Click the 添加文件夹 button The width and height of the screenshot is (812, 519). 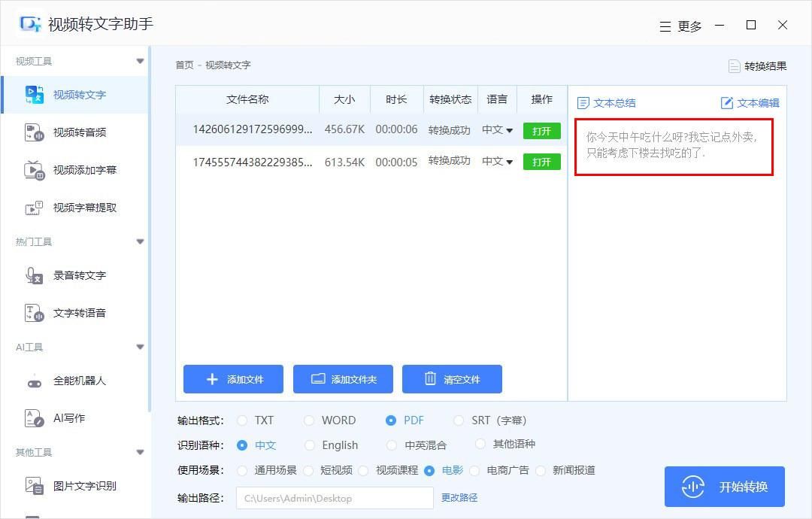pyautogui.click(x=343, y=379)
